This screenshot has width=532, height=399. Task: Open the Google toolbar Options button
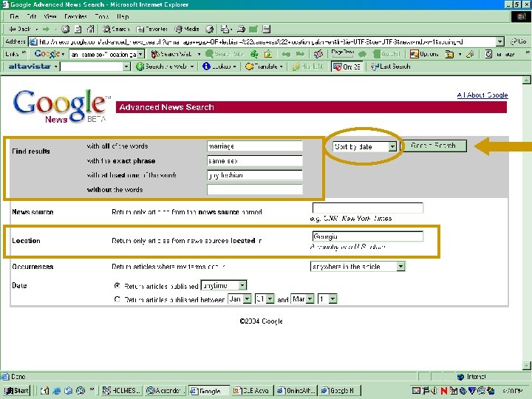tap(424, 54)
